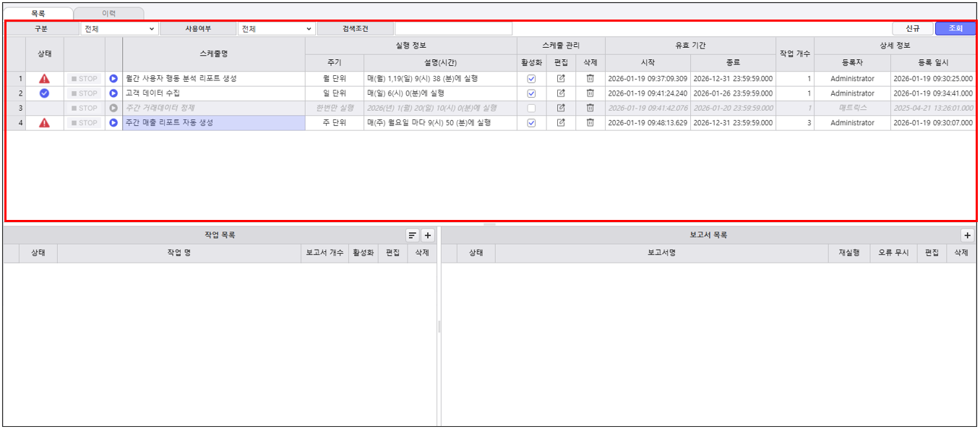
Task: Edit the 월간 사용자 행동 분석 리포트 schedule
Action: (x=561, y=79)
